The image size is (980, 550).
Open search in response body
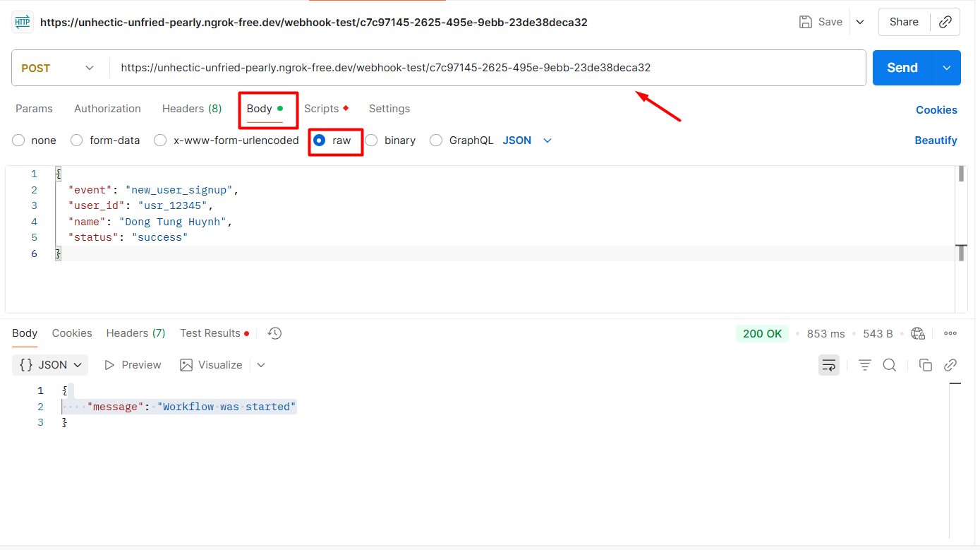coord(890,365)
